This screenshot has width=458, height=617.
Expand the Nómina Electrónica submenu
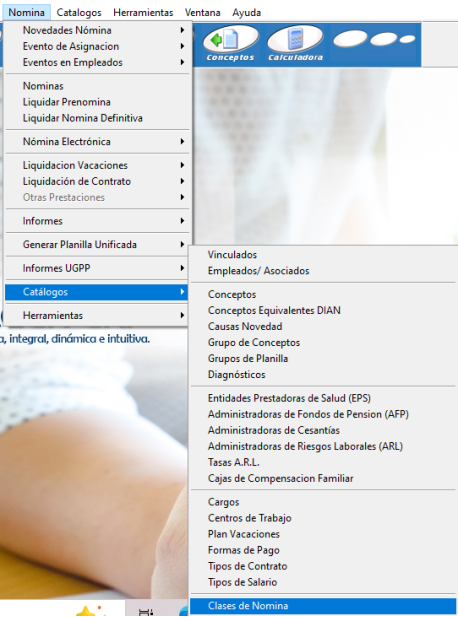pos(97,142)
